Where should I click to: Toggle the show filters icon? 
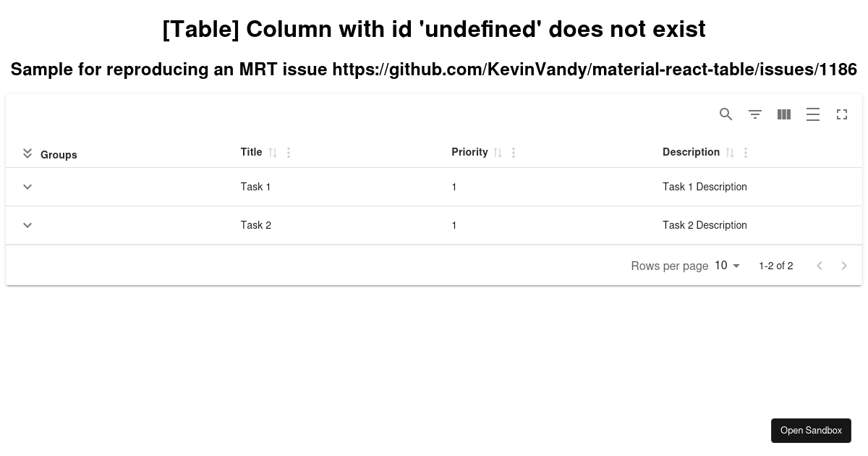coord(755,114)
